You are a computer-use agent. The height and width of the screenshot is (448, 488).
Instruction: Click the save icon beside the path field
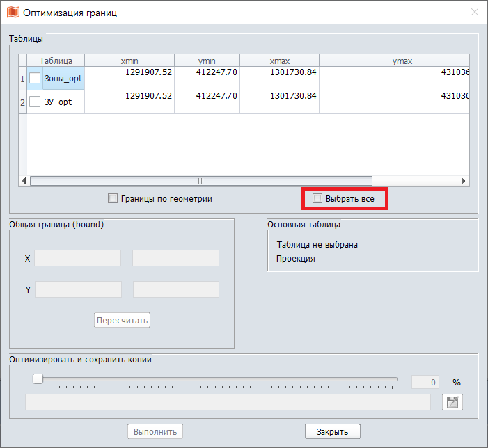pyautogui.click(x=452, y=402)
